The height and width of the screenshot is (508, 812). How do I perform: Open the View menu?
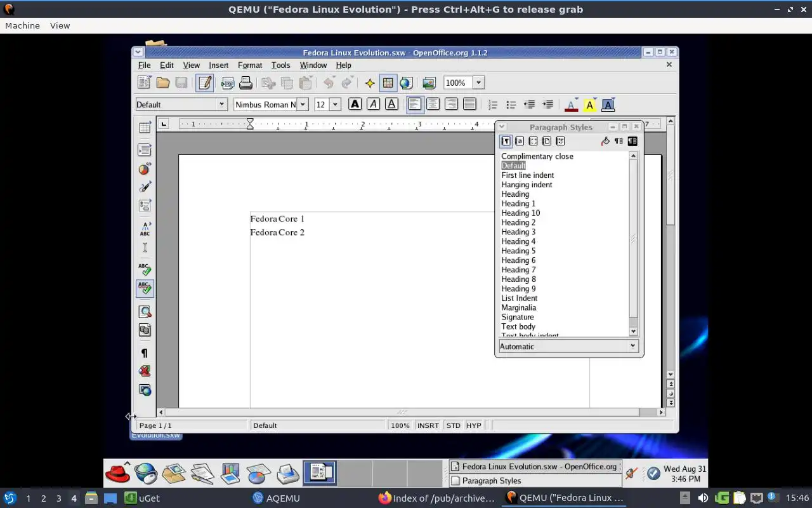pyautogui.click(x=191, y=65)
